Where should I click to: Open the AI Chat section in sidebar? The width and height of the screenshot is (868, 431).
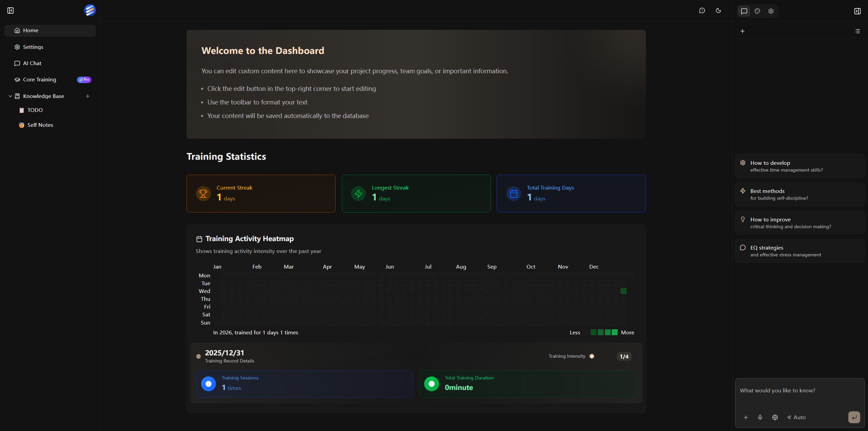[x=32, y=63]
